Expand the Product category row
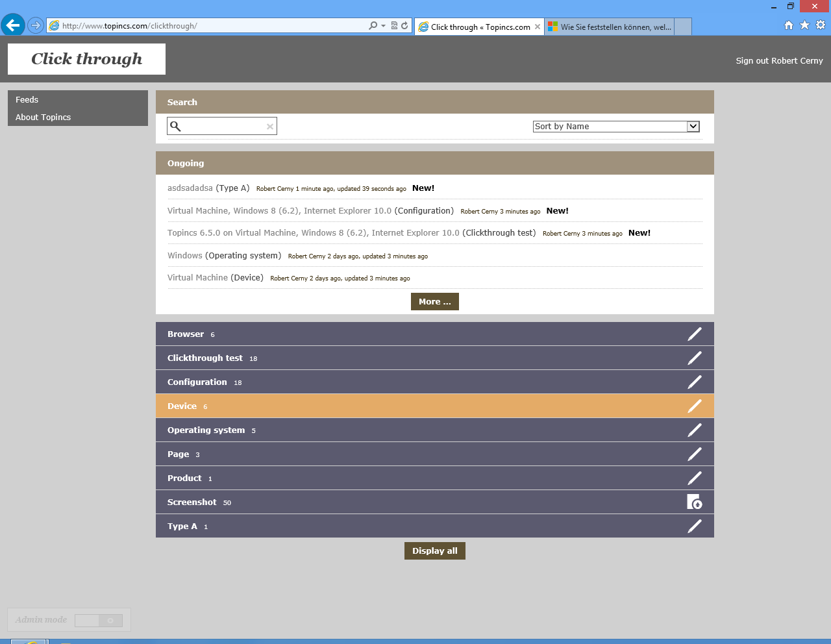Viewport: 831px width, 644px height. 185,478
